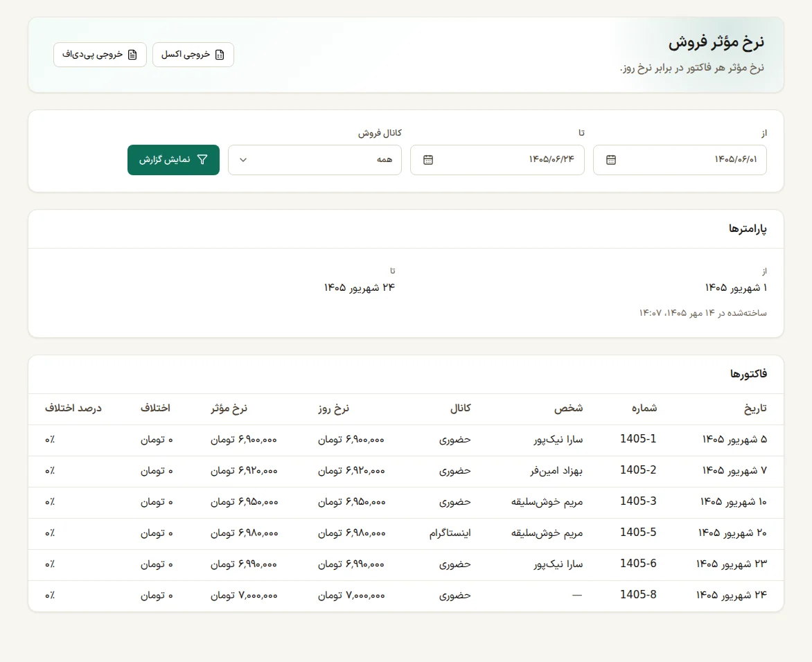The height and width of the screenshot is (662, 812).
Task: Click the تاریخ column header
Action: pos(755,409)
